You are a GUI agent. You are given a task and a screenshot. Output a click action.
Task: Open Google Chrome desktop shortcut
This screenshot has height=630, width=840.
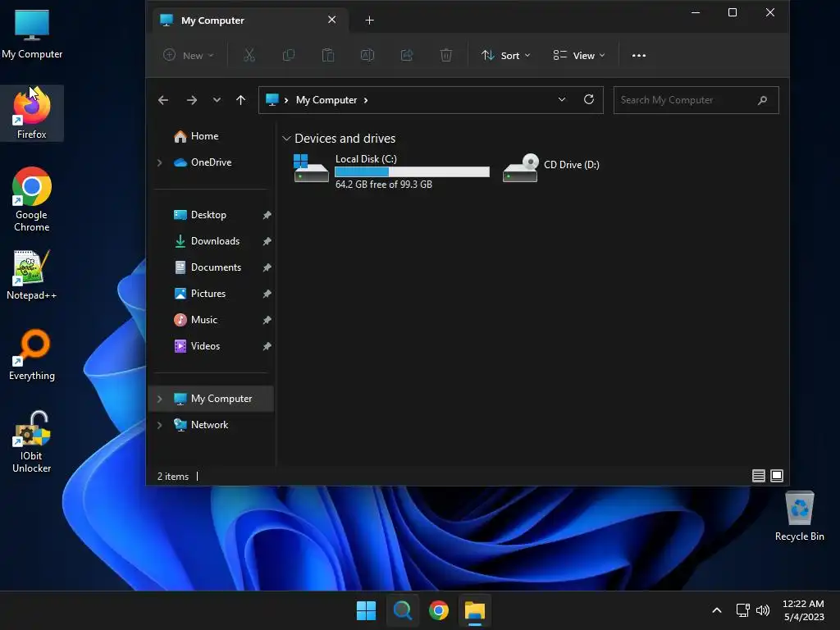tap(32, 199)
